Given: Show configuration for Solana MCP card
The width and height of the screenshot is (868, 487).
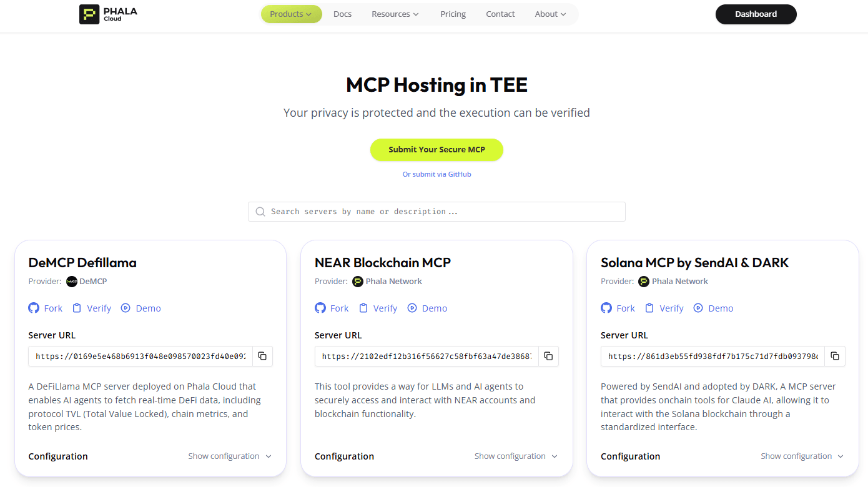Looking at the screenshot, I should pyautogui.click(x=802, y=456).
